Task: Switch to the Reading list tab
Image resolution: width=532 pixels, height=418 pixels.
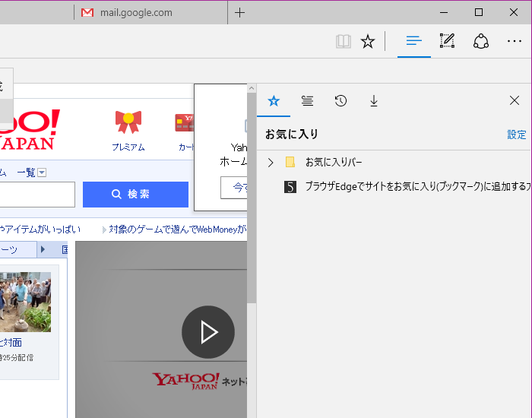Action: tap(307, 101)
